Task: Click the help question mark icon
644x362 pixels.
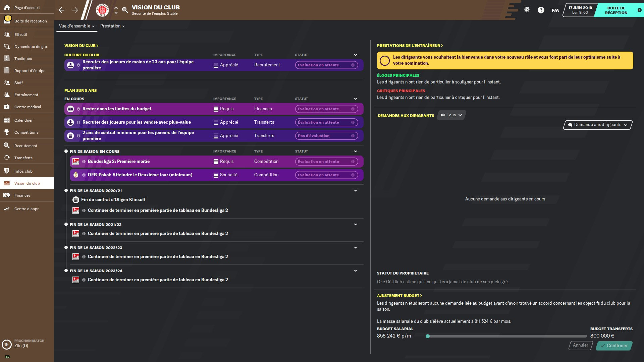Action: [x=541, y=10]
